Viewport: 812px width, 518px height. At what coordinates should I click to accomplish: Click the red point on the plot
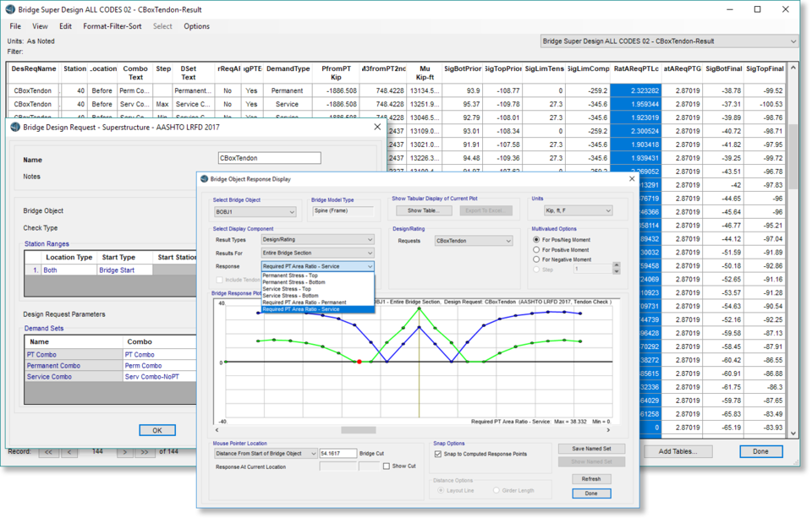point(359,362)
